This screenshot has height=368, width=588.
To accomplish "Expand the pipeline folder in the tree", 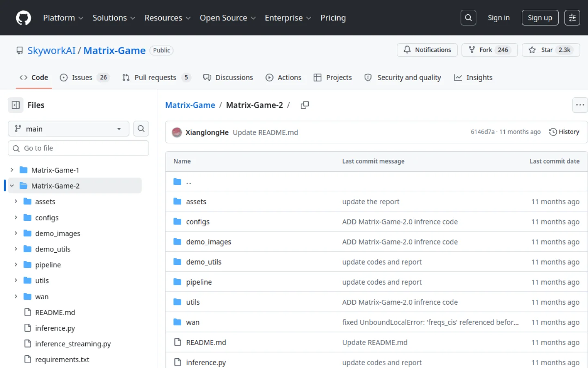I will (x=16, y=265).
